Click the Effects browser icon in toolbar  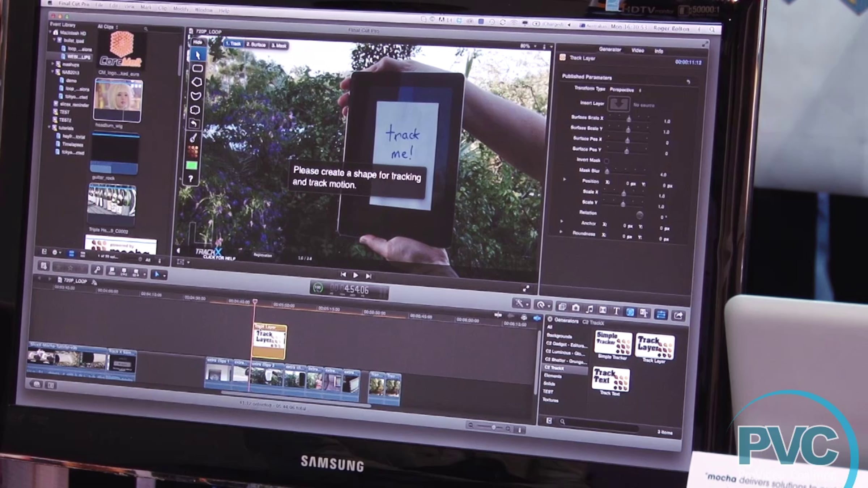point(562,307)
